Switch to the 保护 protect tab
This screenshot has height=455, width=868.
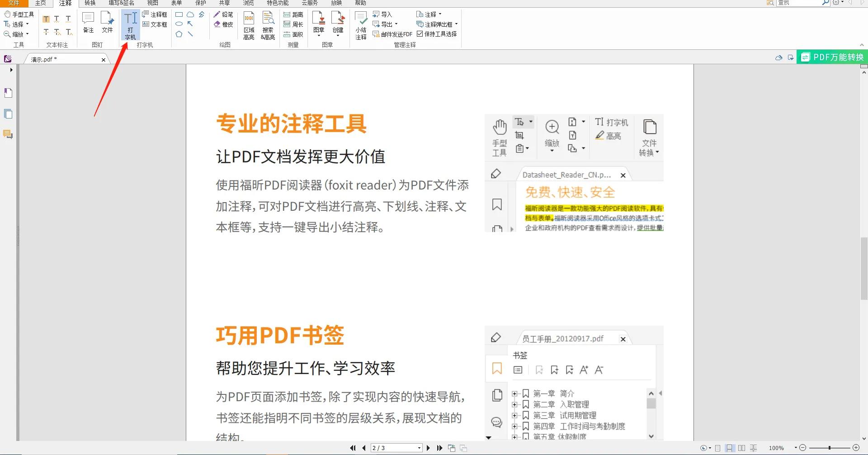click(x=200, y=3)
